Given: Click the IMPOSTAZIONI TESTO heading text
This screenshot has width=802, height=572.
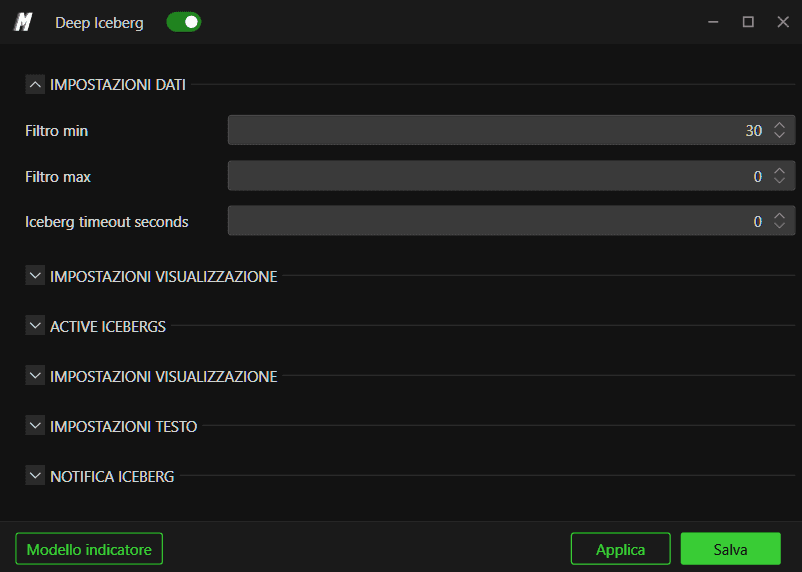Looking at the screenshot, I should pyautogui.click(x=123, y=426).
